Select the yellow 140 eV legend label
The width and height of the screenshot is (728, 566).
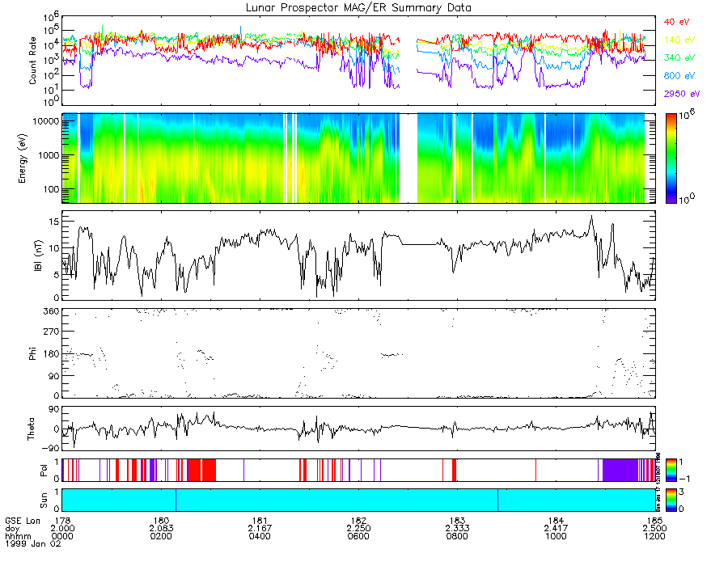679,40
